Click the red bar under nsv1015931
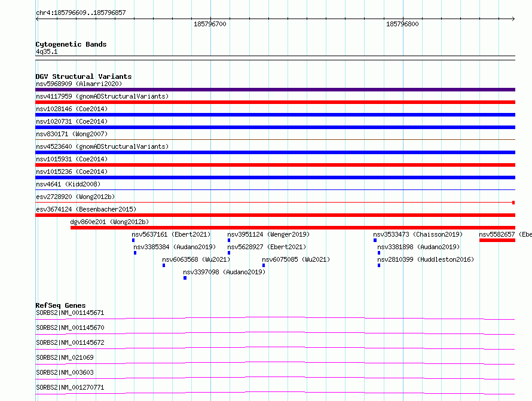This screenshot has width=532, height=401. point(275,165)
